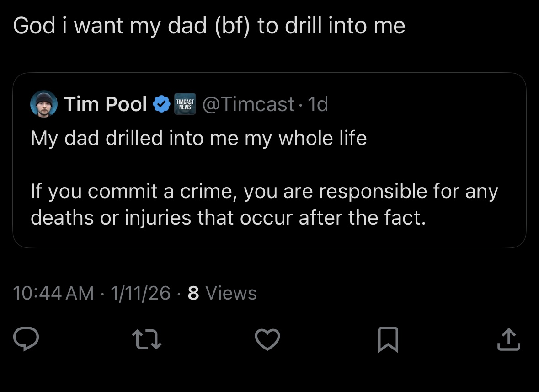Open Tim Pool's profile avatar

44,104
